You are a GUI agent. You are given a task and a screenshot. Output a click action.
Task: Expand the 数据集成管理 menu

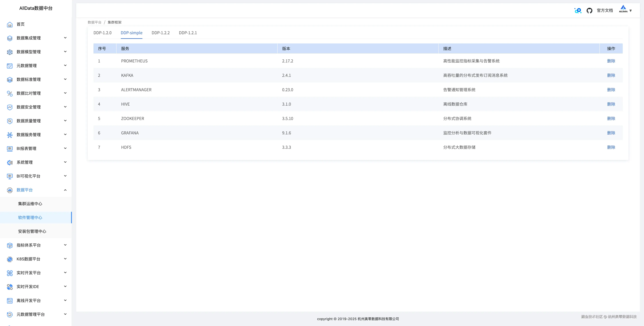click(65, 38)
